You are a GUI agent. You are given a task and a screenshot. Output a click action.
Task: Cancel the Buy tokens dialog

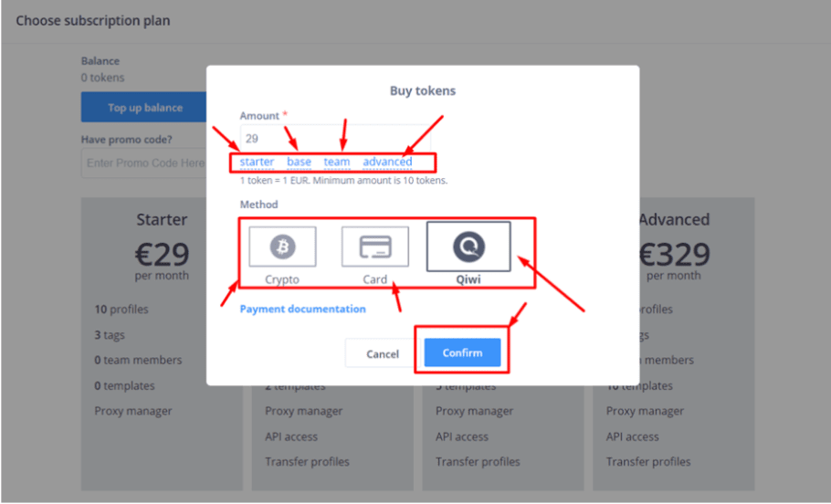click(x=382, y=353)
